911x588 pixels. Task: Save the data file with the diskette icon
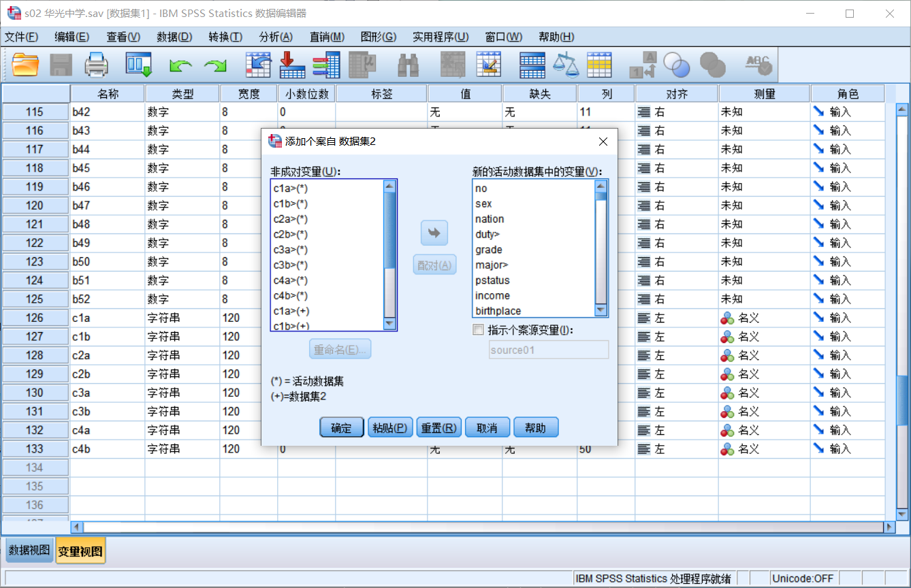point(61,65)
